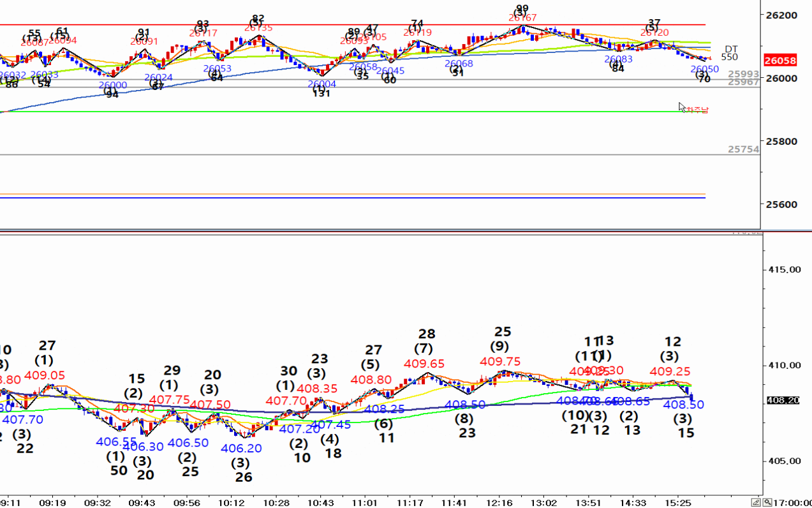
Task: Click the 09:43 time axis label
Action: point(142,502)
